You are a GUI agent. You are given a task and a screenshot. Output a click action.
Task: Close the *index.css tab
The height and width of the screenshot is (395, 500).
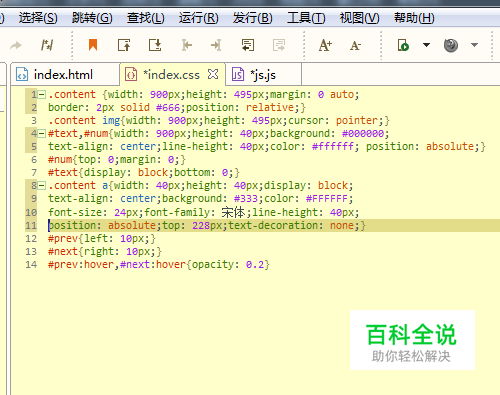(x=213, y=74)
